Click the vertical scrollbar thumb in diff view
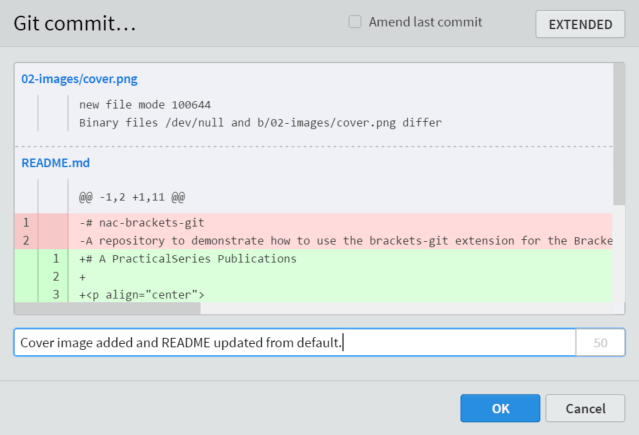This screenshot has width=639, height=435. pos(619,134)
